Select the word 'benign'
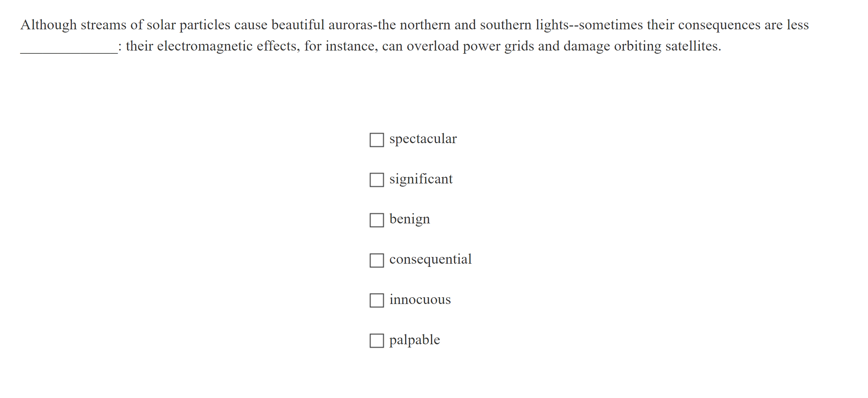Screen dimensions: 868x398 [x=409, y=219]
